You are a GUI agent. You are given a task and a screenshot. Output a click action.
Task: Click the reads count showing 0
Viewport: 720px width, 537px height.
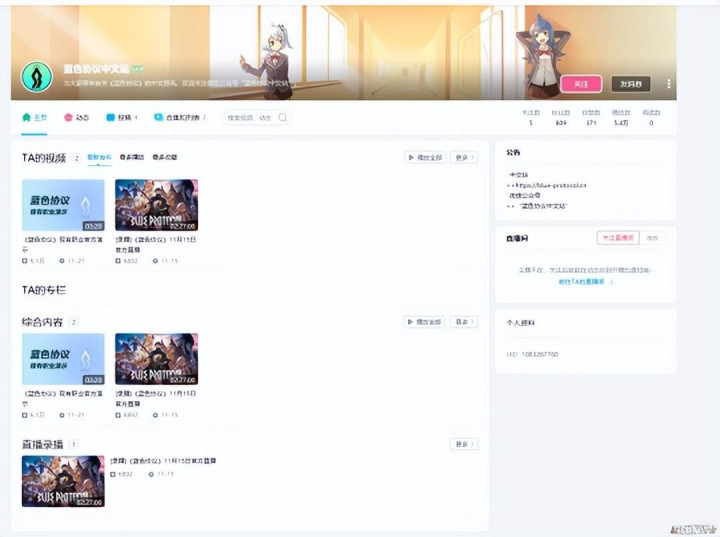(651, 123)
